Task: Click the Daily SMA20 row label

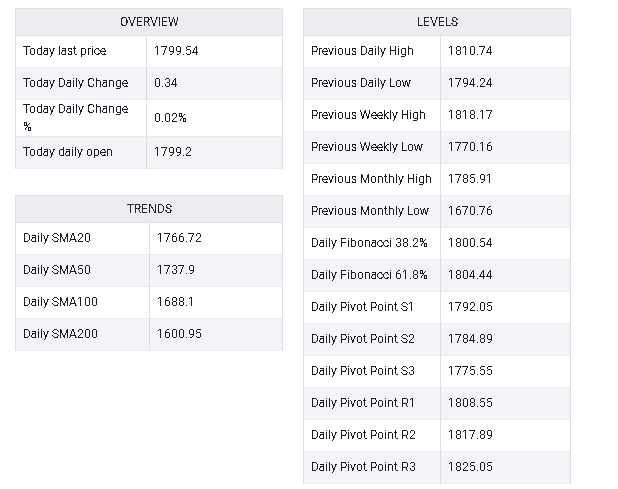Action: click(x=57, y=238)
